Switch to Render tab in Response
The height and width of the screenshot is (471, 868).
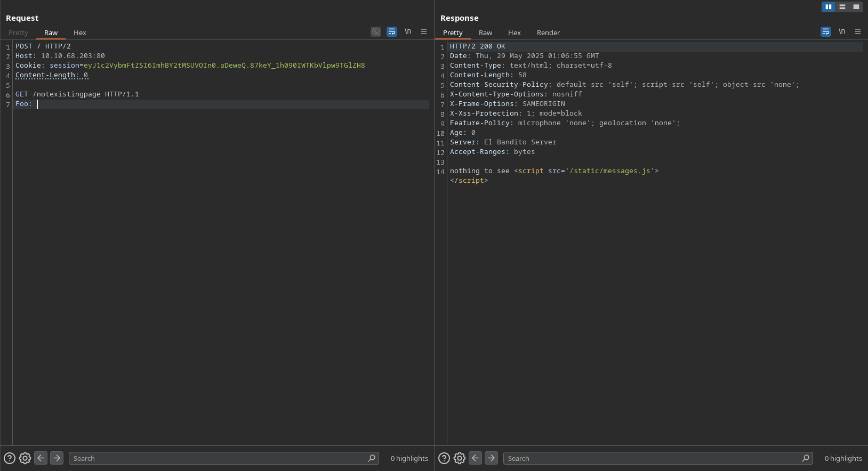click(x=548, y=33)
